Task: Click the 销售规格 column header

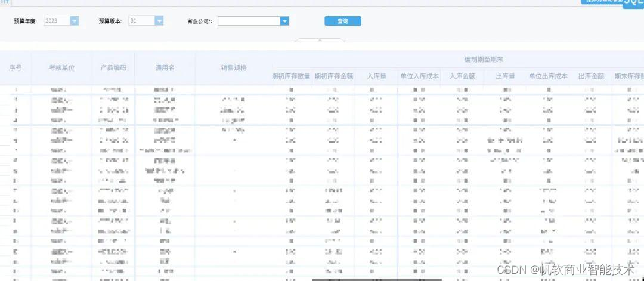Action: (234, 68)
